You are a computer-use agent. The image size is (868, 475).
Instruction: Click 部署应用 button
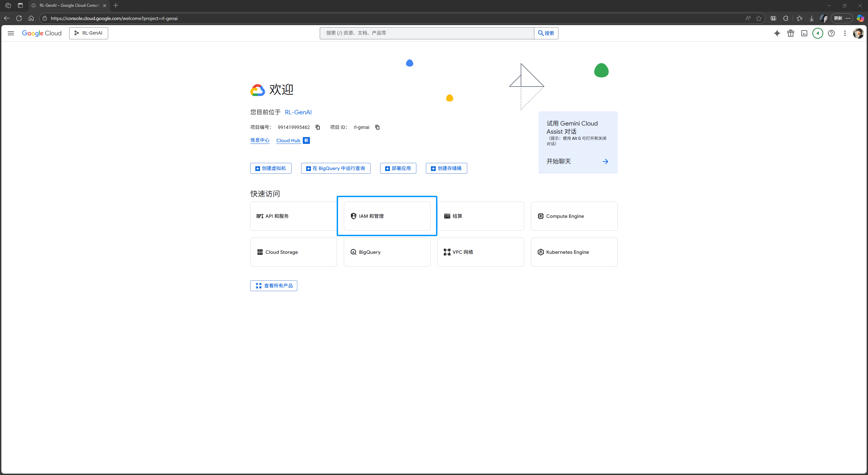(x=398, y=168)
